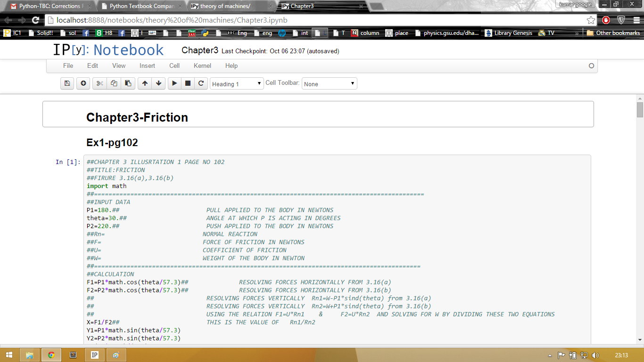Move the cell down with down arrow

coord(159,83)
